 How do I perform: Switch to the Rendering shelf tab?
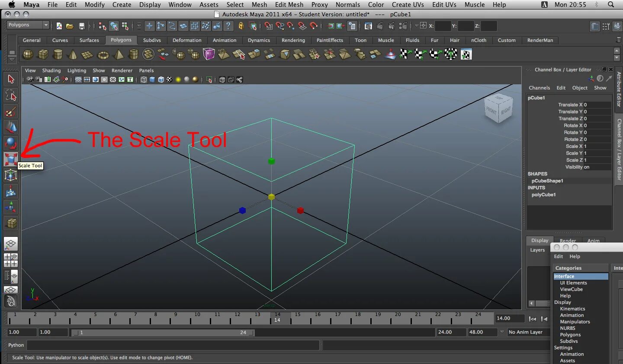click(x=293, y=40)
